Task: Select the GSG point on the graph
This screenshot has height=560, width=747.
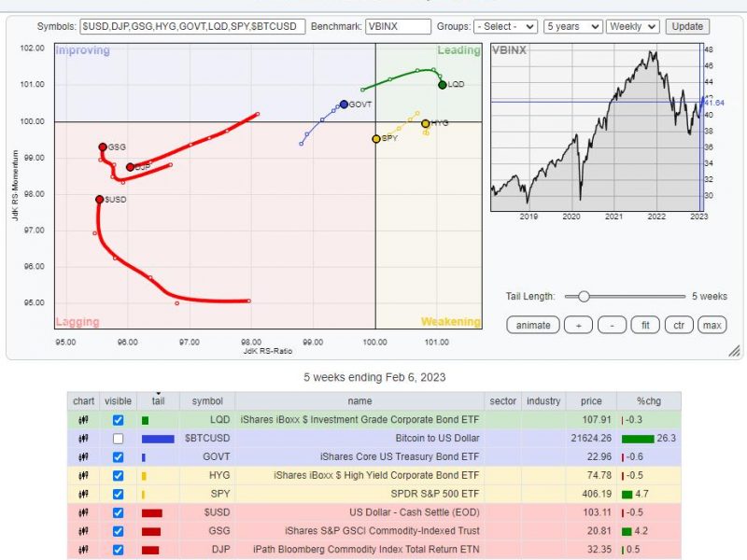Action: click(103, 147)
